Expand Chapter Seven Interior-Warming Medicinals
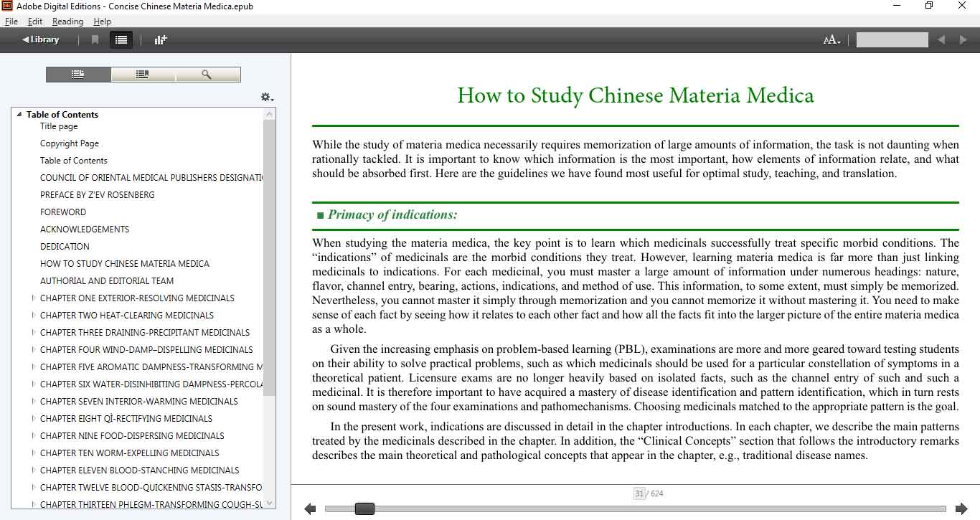Viewport: 980px width, 520px height. tap(33, 401)
